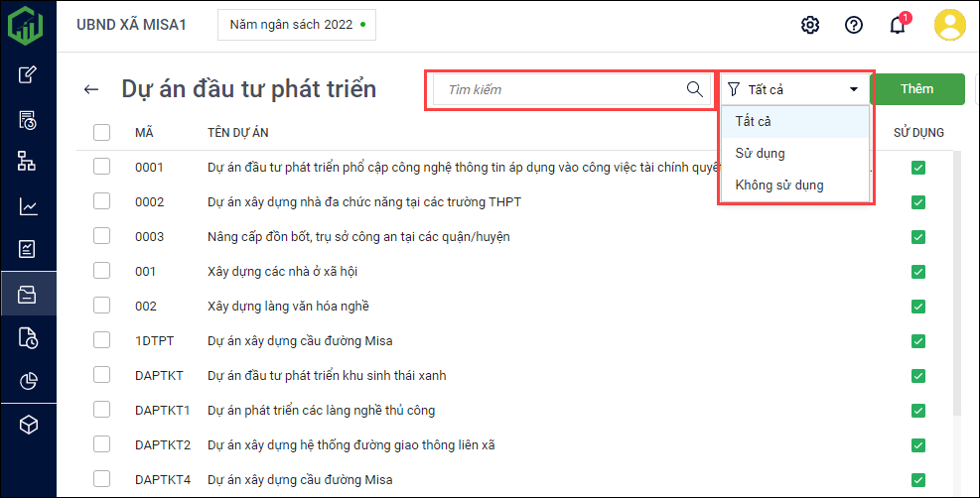This screenshot has width=980, height=498.
Task: Open the notifications bell
Action: coord(898,25)
